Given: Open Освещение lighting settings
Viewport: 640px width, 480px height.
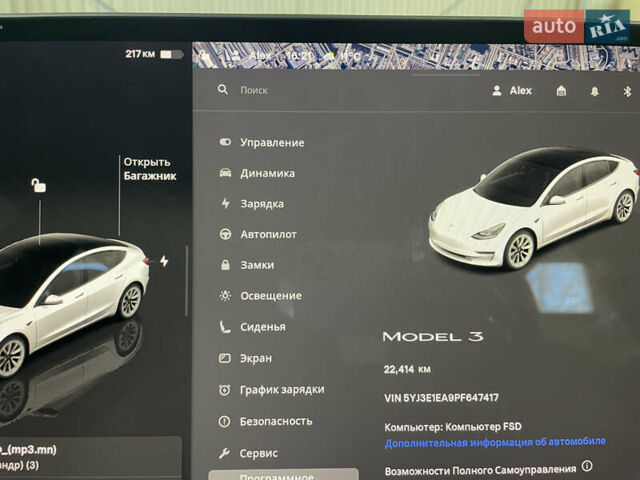Looking at the screenshot, I should tap(270, 296).
